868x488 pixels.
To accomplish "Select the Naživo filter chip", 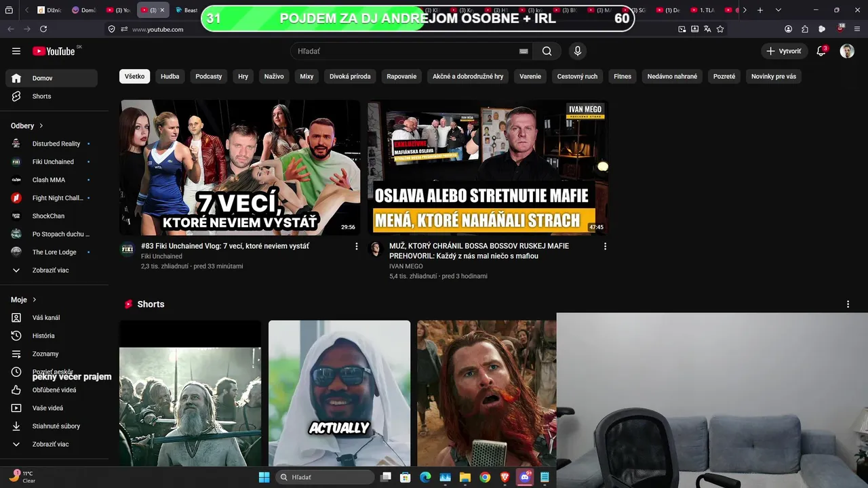I will 274,77.
